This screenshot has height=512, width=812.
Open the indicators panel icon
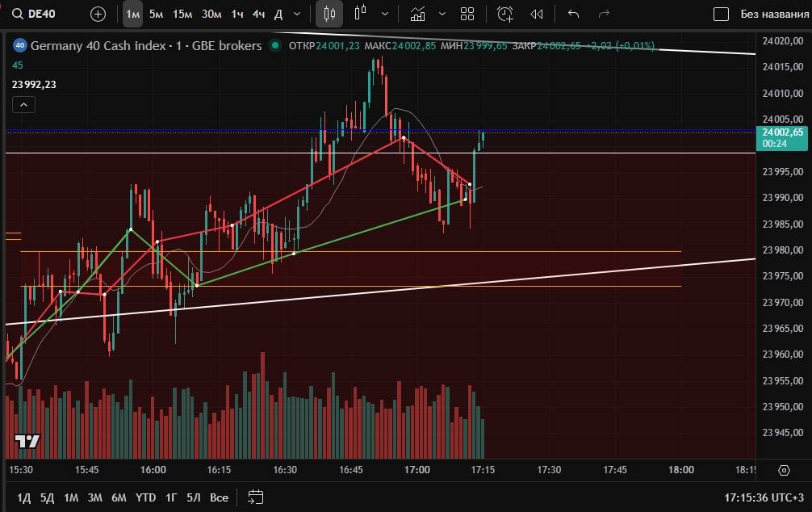417,14
